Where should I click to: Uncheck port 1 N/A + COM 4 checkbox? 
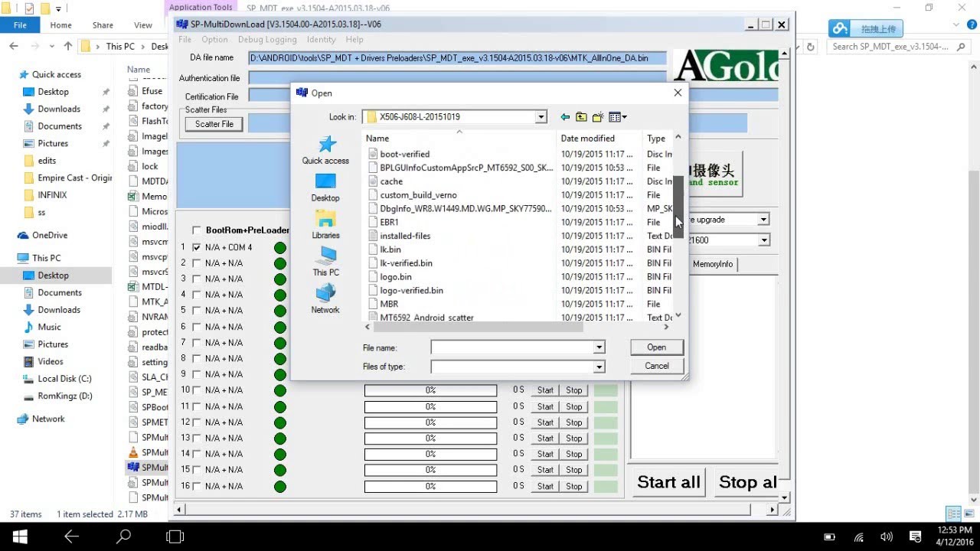point(197,247)
